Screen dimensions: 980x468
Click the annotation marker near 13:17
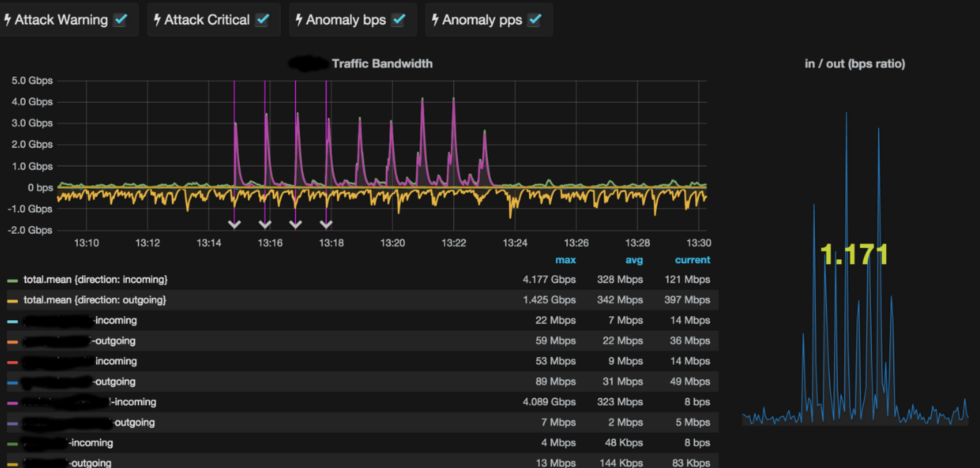tap(296, 224)
